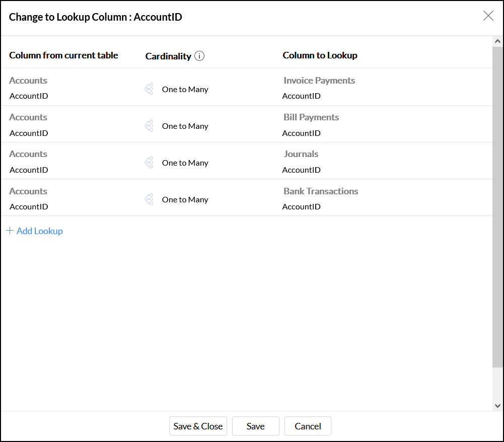Screen dimensions: 504x442
Task: Click cardinality icon in Bank Transactions row
Action: click(x=149, y=199)
